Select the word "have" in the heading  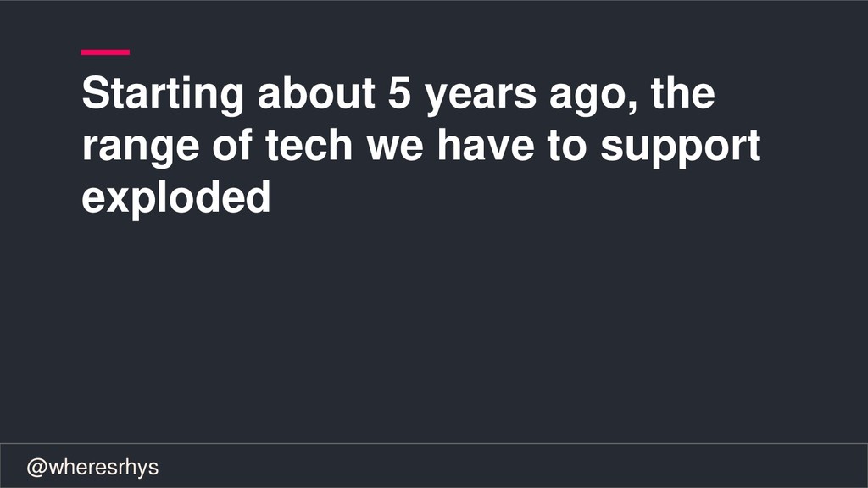point(486,145)
